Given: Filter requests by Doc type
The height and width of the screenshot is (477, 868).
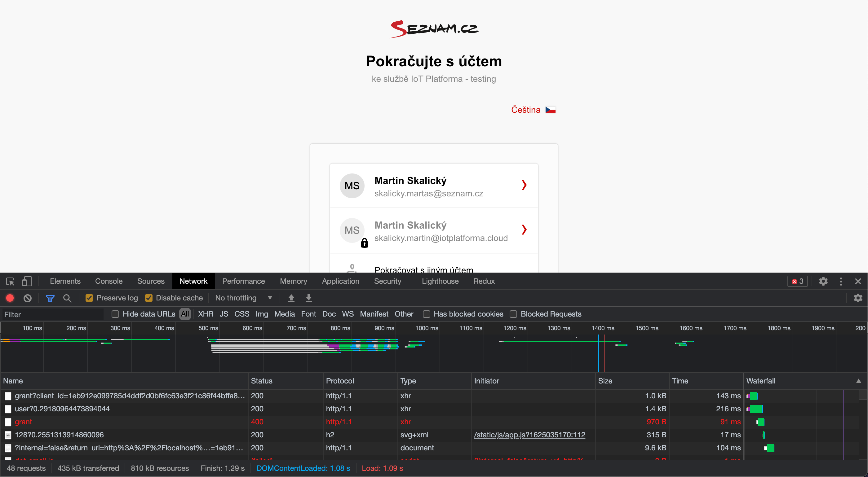Looking at the screenshot, I should [329, 314].
